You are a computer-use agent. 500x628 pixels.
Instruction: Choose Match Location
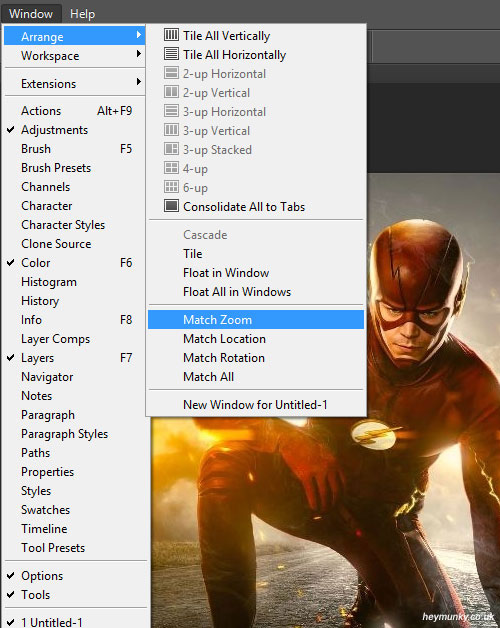point(256,339)
